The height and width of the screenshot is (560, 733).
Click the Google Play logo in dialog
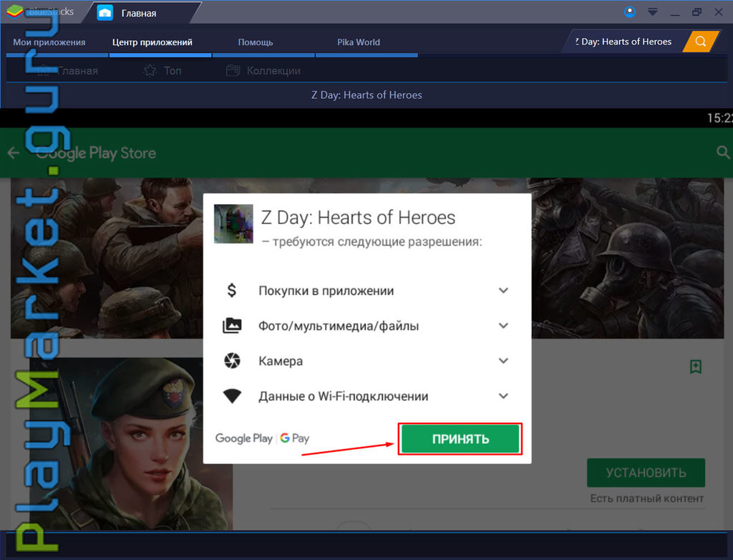coord(243,438)
